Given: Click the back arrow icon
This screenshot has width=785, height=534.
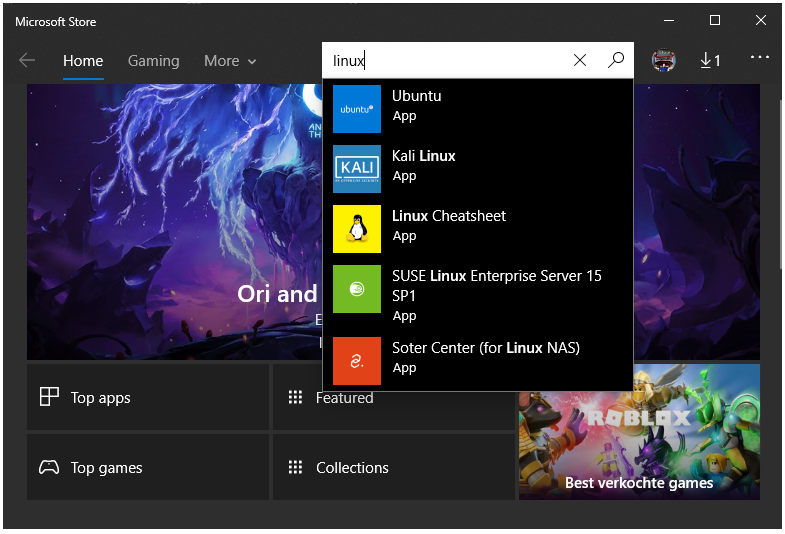Looking at the screenshot, I should [27, 61].
